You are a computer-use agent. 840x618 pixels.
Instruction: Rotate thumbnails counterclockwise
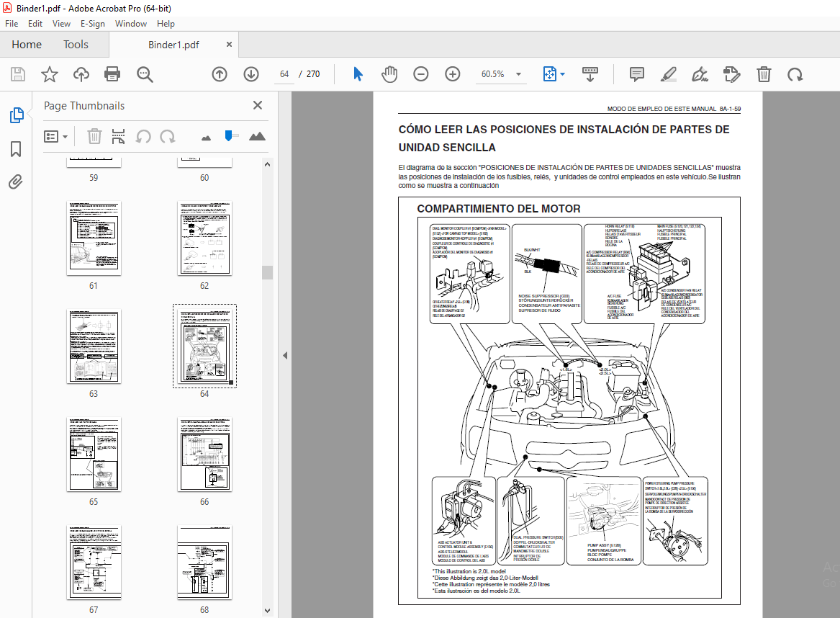click(x=143, y=136)
